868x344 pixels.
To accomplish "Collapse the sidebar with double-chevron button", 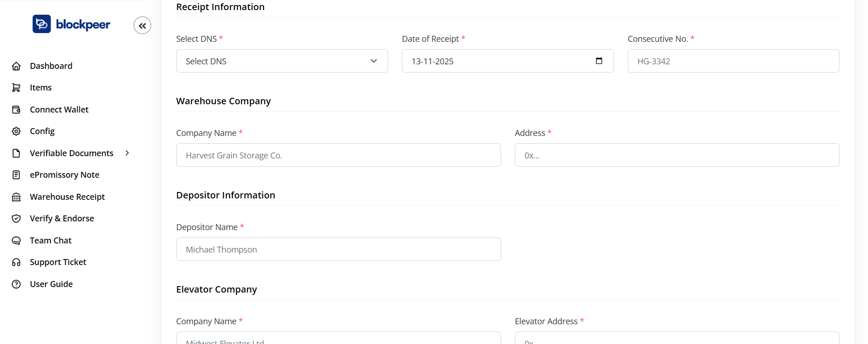I will pos(142,25).
